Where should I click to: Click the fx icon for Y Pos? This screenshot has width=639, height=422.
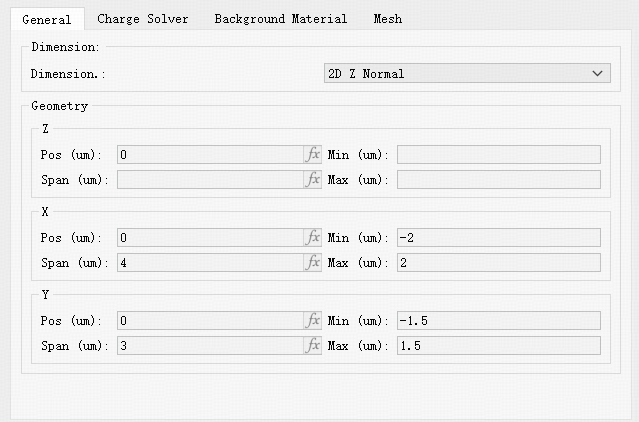coord(313,321)
